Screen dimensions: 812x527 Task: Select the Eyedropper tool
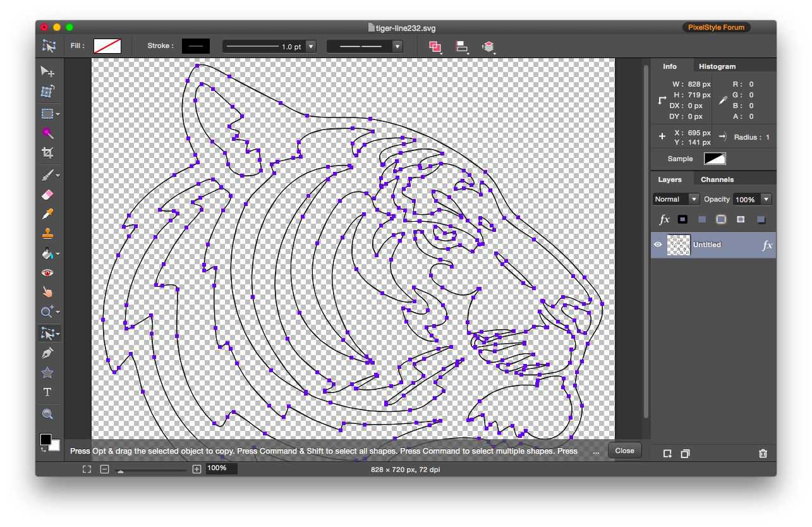pyautogui.click(x=47, y=214)
